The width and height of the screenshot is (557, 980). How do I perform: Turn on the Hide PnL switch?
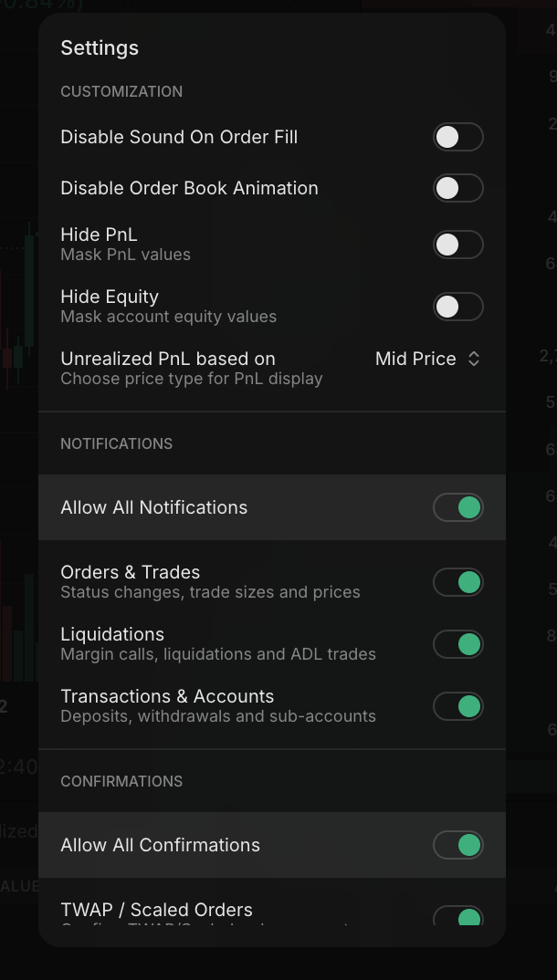pos(457,245)
